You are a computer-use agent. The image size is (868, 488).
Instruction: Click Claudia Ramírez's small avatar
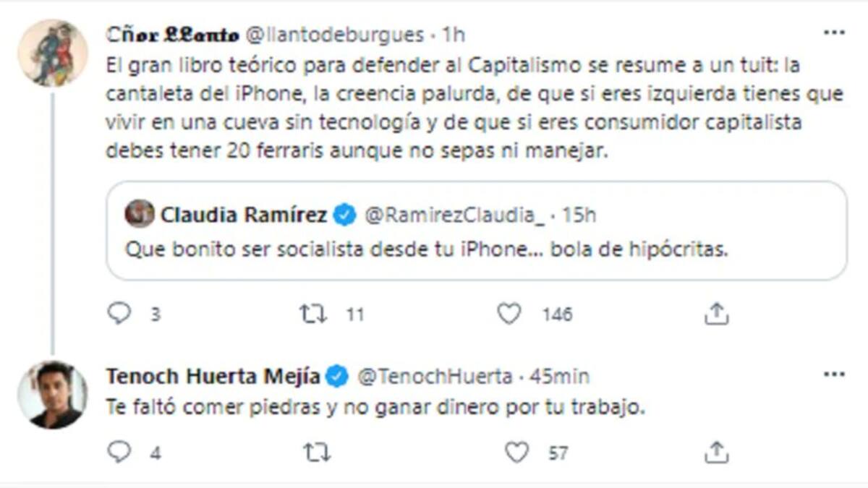(140, 214)
